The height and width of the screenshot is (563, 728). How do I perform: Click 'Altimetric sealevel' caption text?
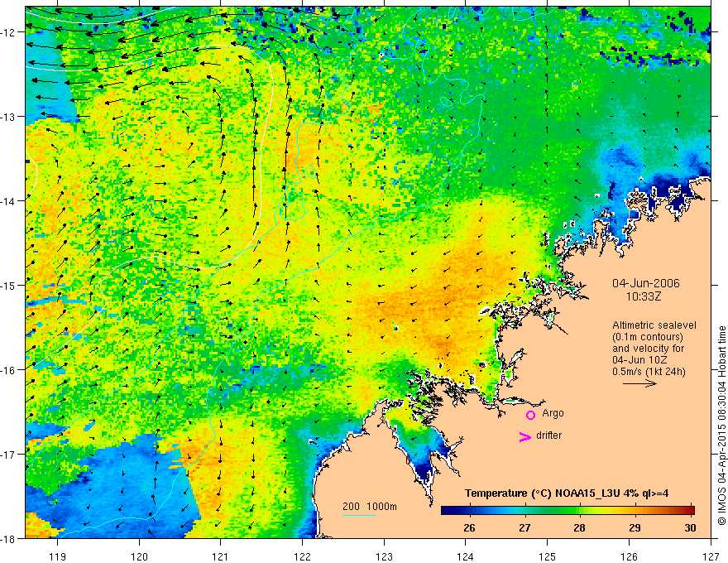pyautogui.click(x=654, y=325)
